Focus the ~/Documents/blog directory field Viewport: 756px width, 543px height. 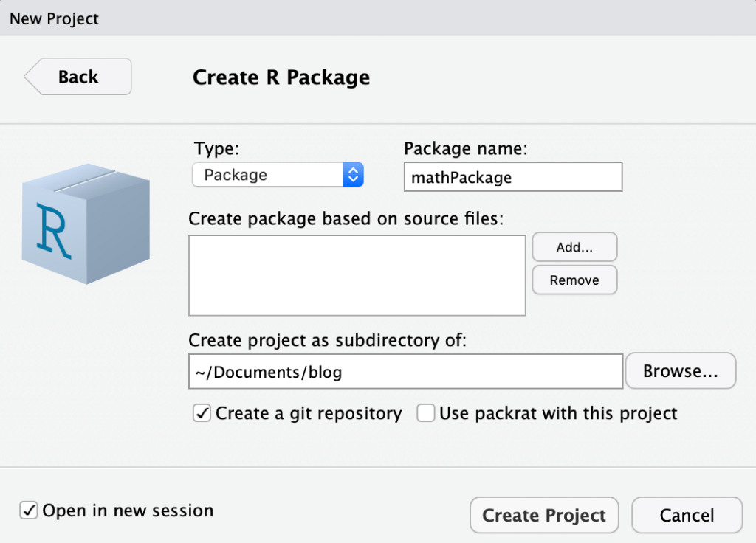405,372
